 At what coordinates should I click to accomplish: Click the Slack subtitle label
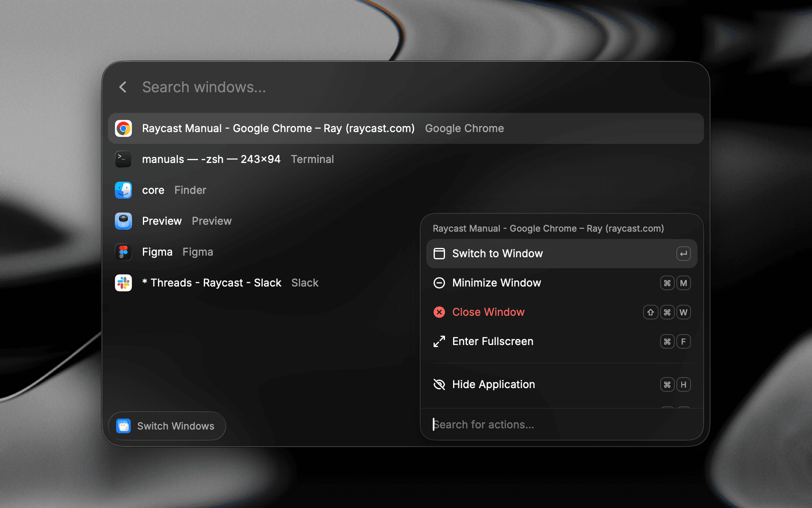[305, 283]
